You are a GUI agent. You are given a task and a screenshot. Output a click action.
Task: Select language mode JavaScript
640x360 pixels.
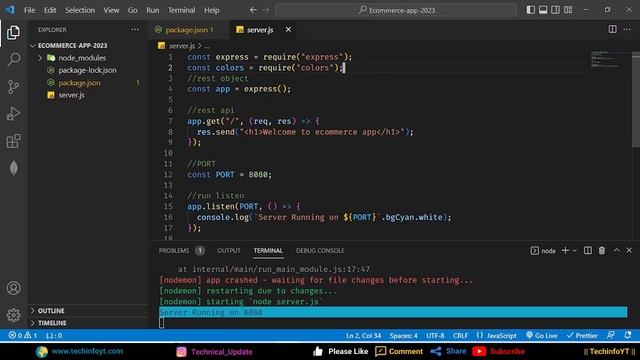coord(496,336)
